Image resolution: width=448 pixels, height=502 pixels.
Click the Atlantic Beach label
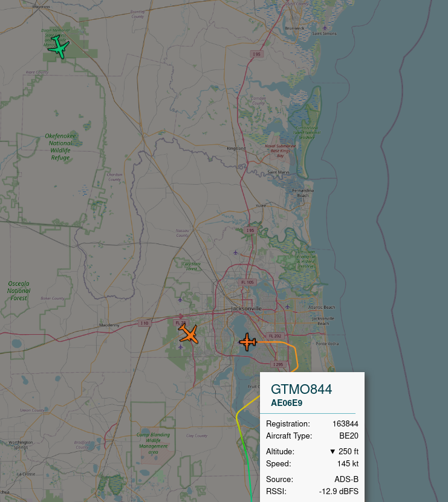click(322, 307)
